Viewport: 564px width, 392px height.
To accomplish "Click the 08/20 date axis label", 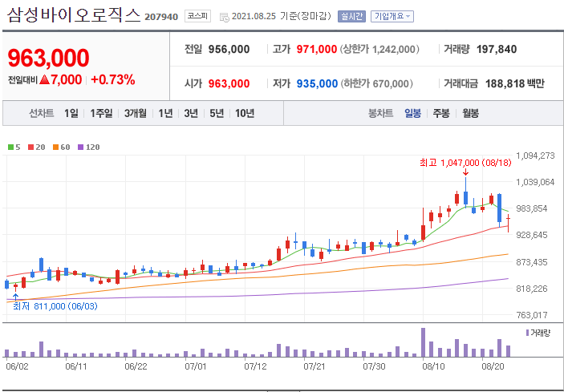I will (493, 367).
